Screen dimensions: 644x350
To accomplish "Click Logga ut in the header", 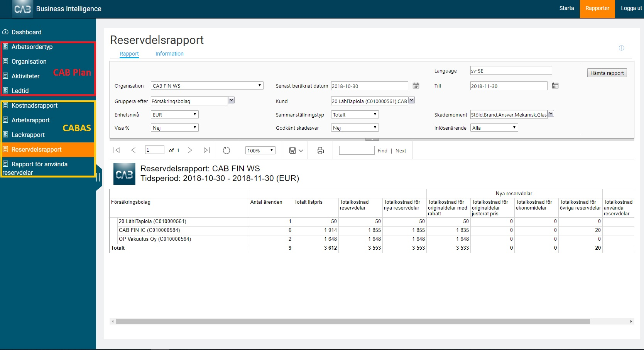I will 631,8.
